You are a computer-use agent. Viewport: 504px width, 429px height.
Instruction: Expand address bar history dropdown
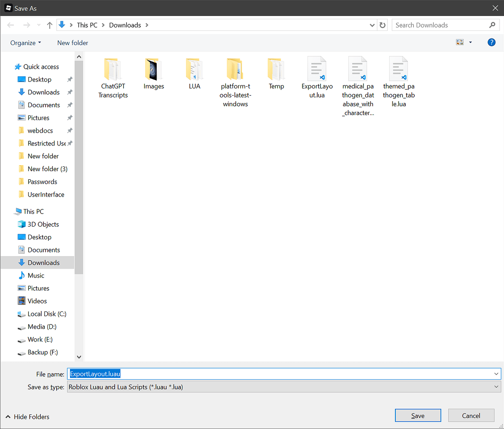[x=372, y=25]
